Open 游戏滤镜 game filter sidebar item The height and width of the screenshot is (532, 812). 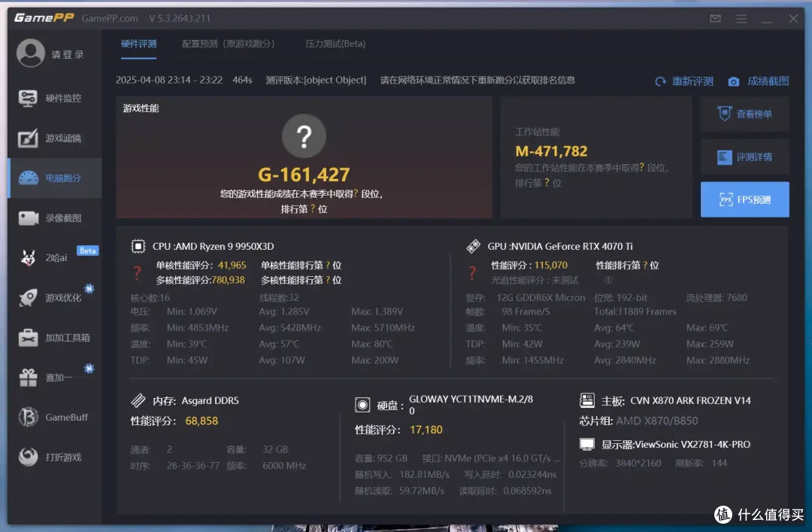click(54, 138)
